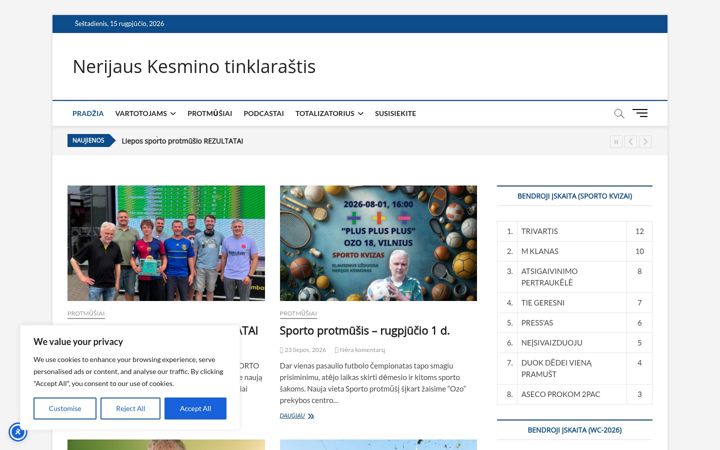720x450 pixels.
Task: Select M KLANAS row in standings
Action: pos(574,252)
